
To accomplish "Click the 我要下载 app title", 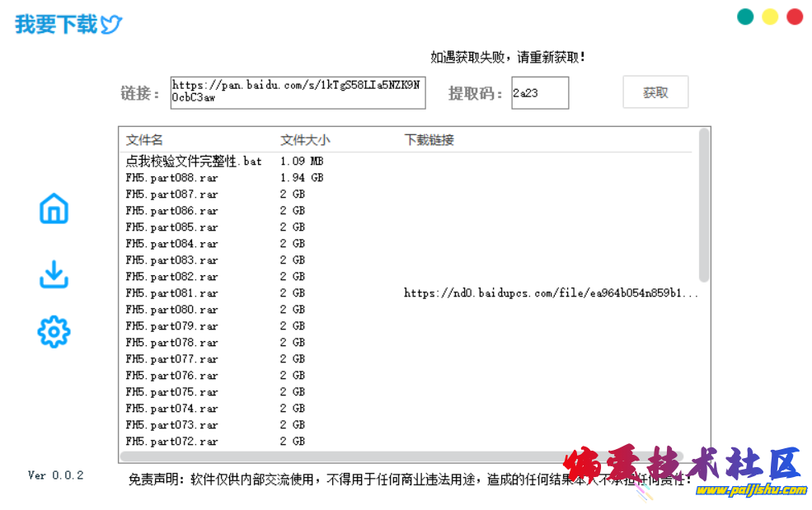I will pyautogui.click(x=56, y=24).
